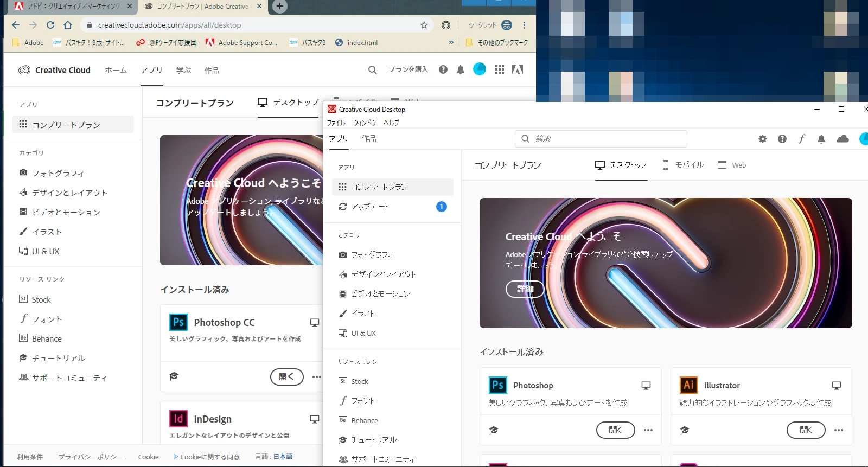Open Adobe Support Co... bookmark in Chrome

pos(241,42)
